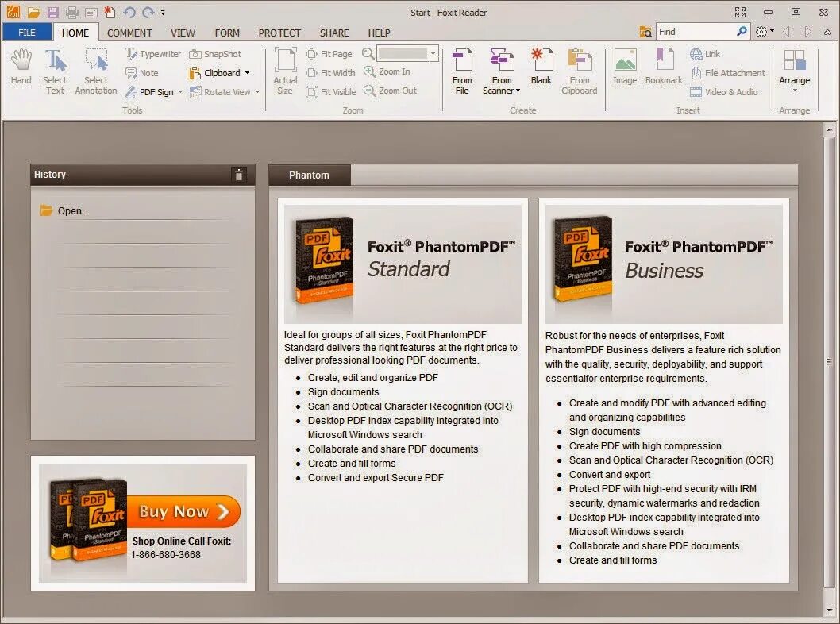
Task: Select the Phantom tab
Action: coord(309,175)
